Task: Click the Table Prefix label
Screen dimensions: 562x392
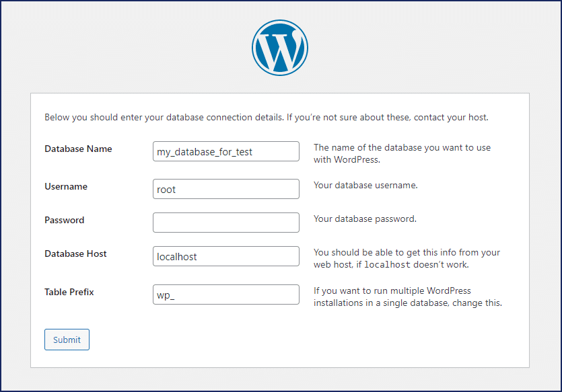Action: 69,292
